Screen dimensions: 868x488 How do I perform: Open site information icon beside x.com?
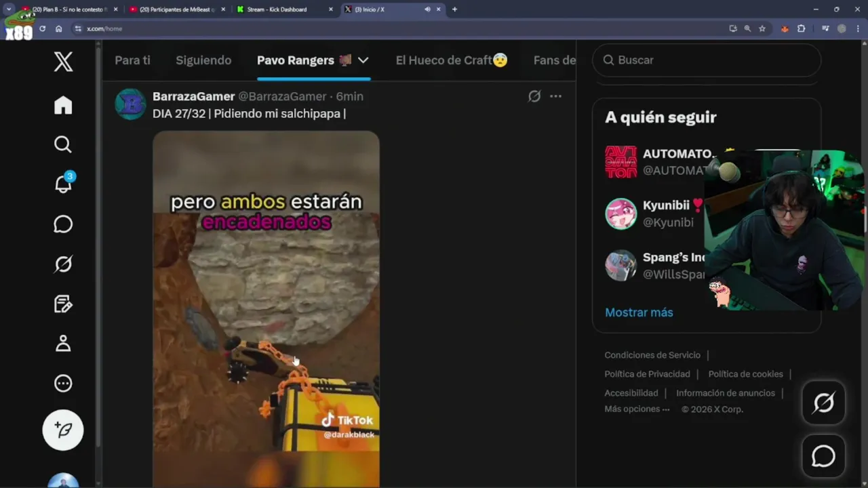point(78,28)
